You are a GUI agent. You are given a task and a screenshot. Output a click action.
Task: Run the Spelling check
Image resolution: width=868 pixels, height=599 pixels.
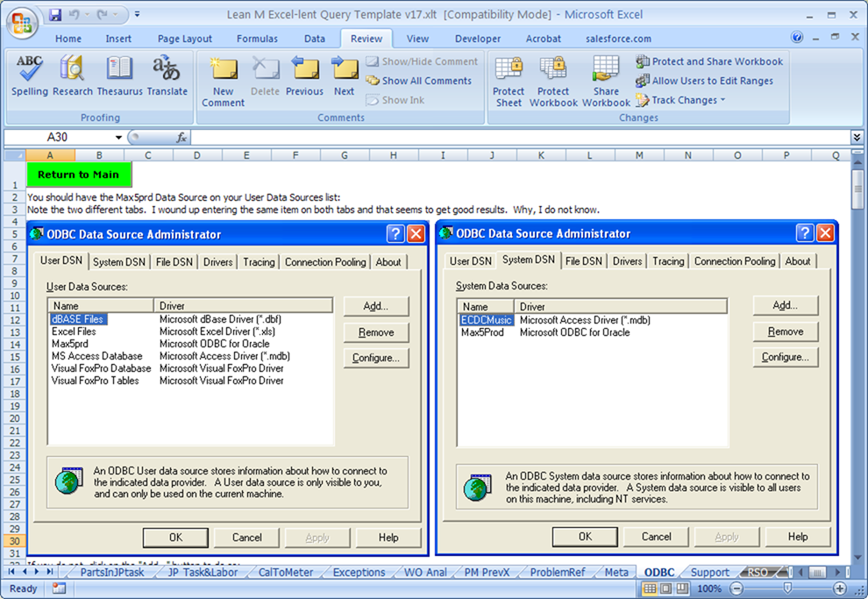[29, 75]
